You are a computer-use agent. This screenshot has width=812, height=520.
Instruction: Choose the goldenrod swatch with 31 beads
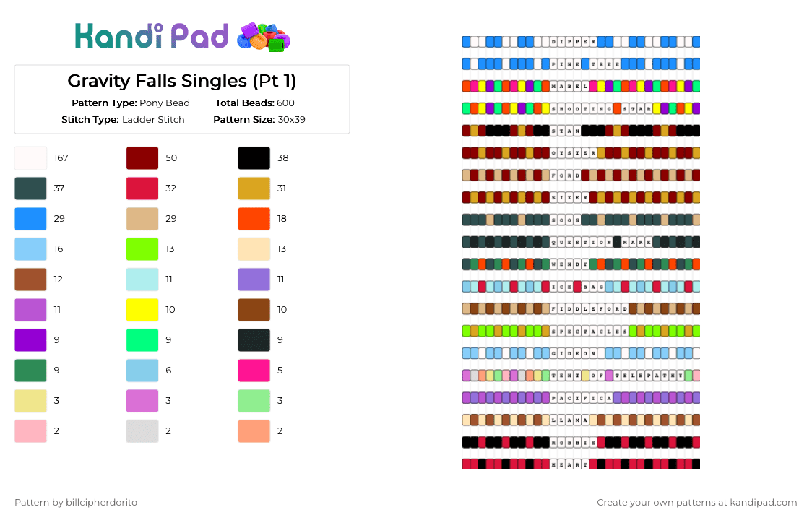[x=254, y=188]
